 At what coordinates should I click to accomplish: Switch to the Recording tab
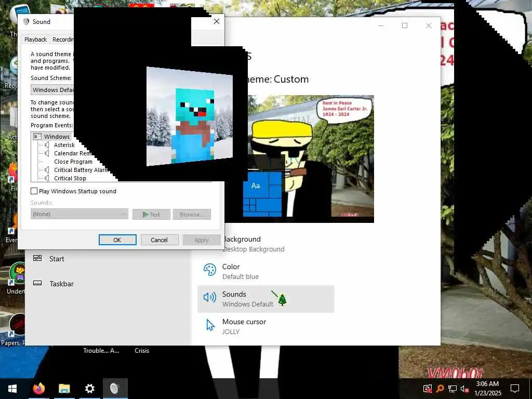[x=62, y=39]
